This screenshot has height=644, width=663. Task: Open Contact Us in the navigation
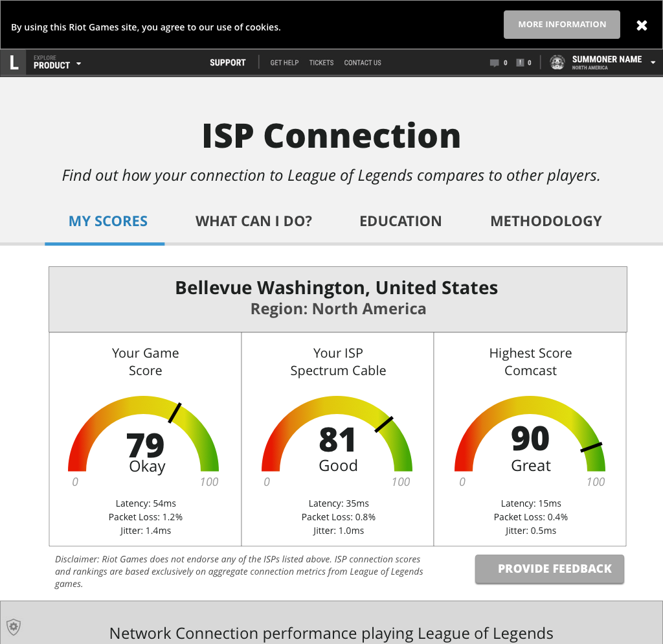click(363, 63)
